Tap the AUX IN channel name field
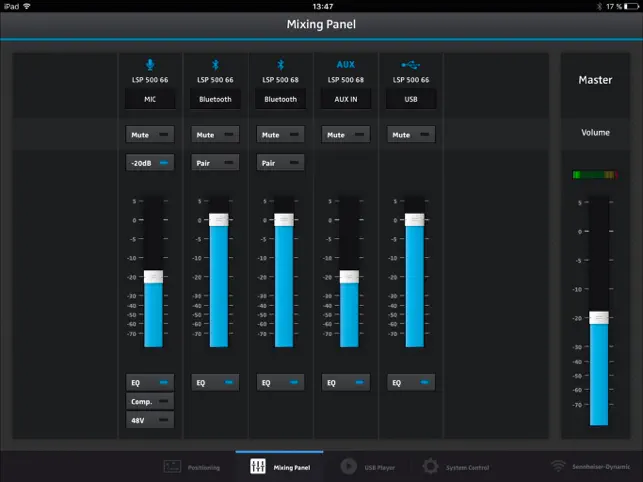643x482 pixels. (x=346, y=99)
